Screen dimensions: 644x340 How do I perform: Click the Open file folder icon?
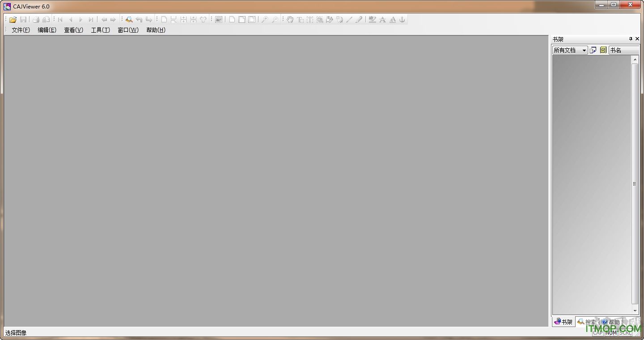[x=13, y=20]
